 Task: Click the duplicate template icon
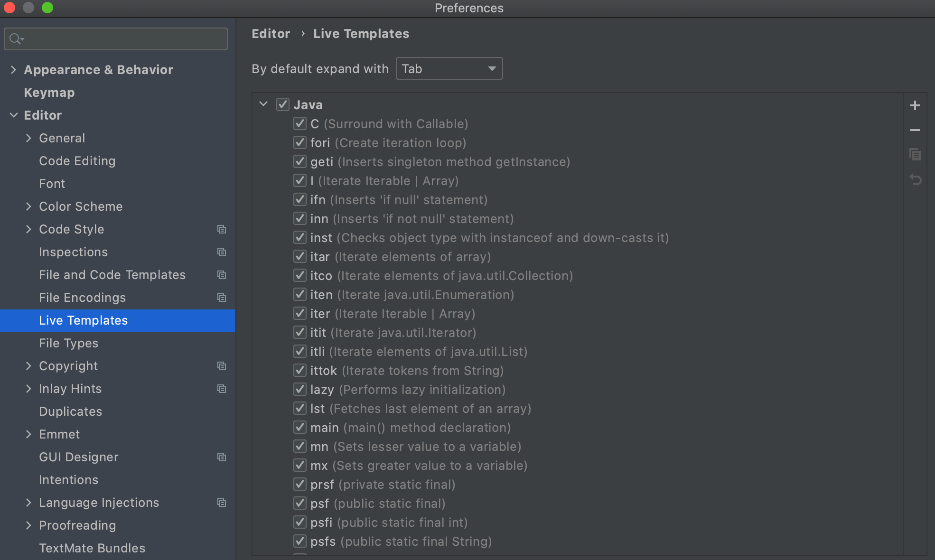(x=915, y=155)
